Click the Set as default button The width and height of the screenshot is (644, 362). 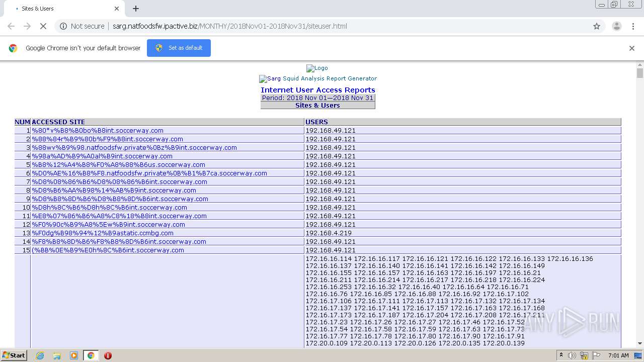click(x=179, y=48)
